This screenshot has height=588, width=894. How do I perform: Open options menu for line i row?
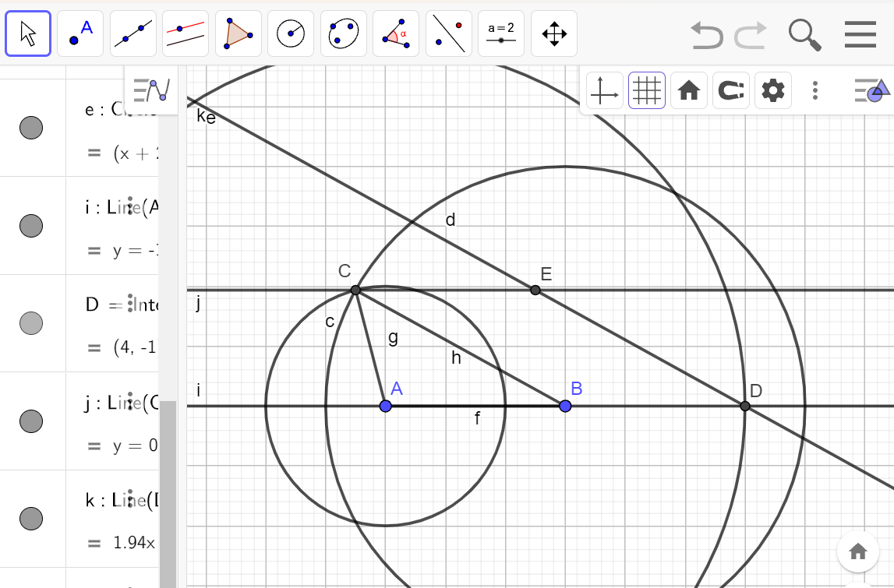(x=130, y=206)
